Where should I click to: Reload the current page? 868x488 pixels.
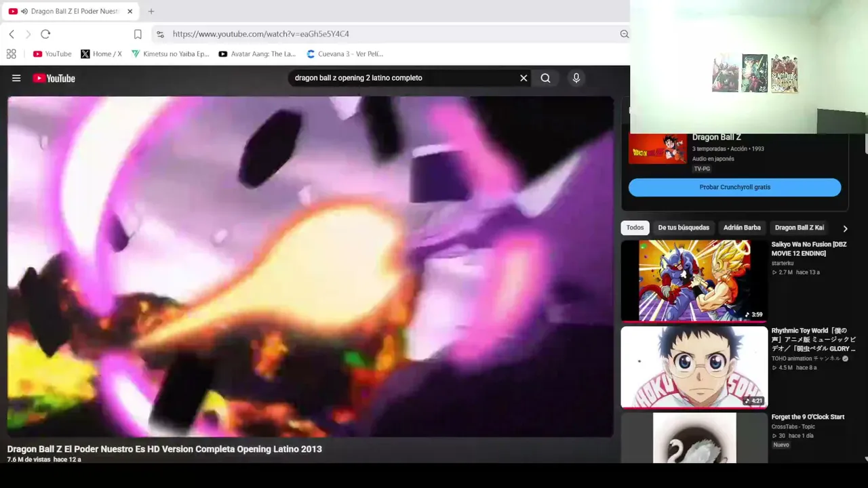pyautogui.click(x=45, y=34)
